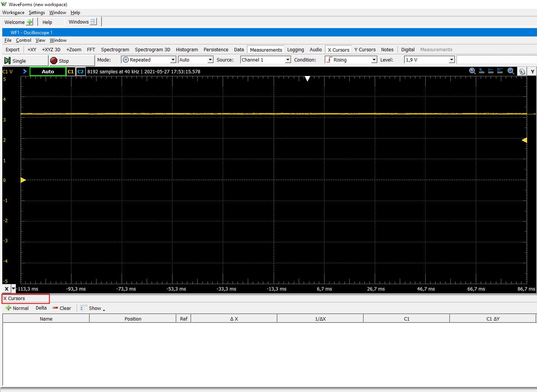Click the yellow C1 zero offset marker
The width and height of the screenshot is (537, 392).
point(23,180)
